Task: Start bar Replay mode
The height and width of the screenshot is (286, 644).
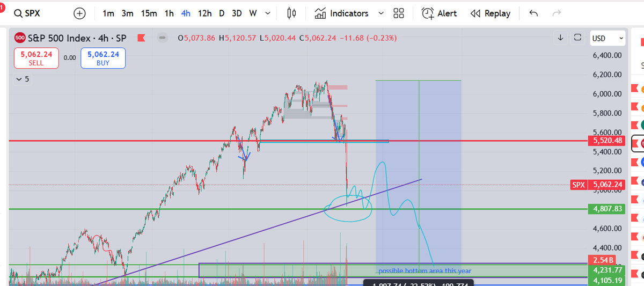Action: 490,13
